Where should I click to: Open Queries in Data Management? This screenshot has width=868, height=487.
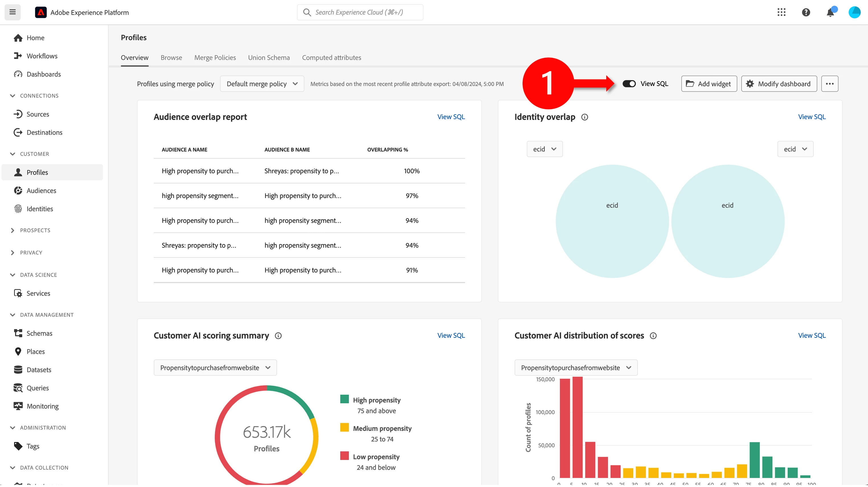point(37,388)
